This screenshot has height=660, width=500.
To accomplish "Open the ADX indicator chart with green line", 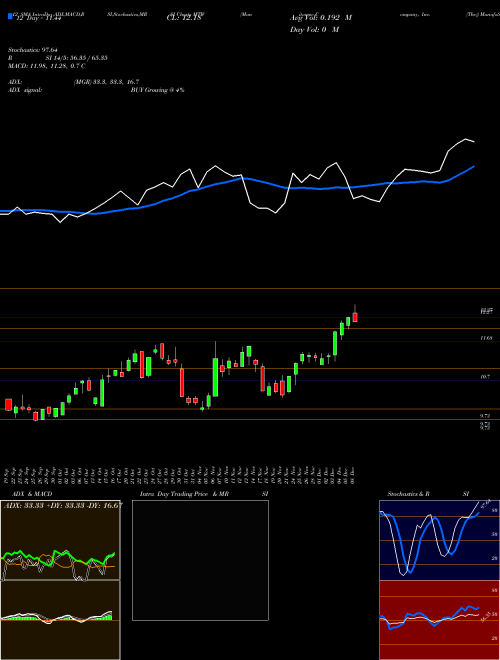I will click(60, 540).
